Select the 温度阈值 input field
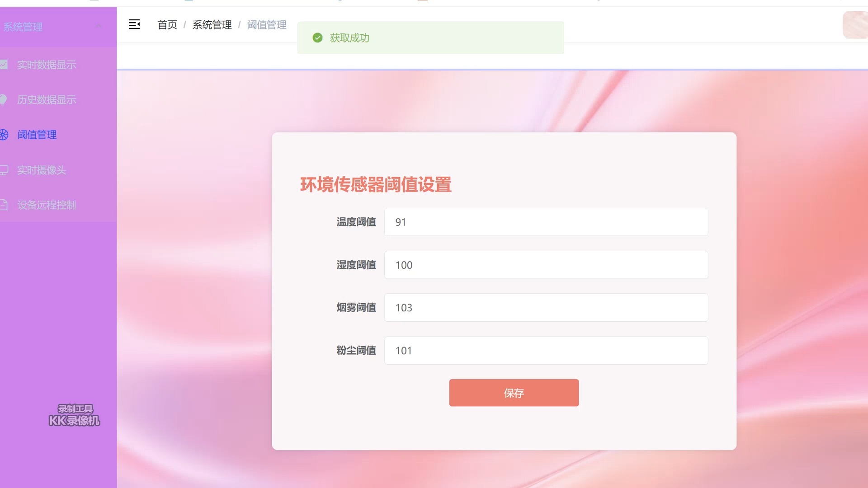 point(546,222)
